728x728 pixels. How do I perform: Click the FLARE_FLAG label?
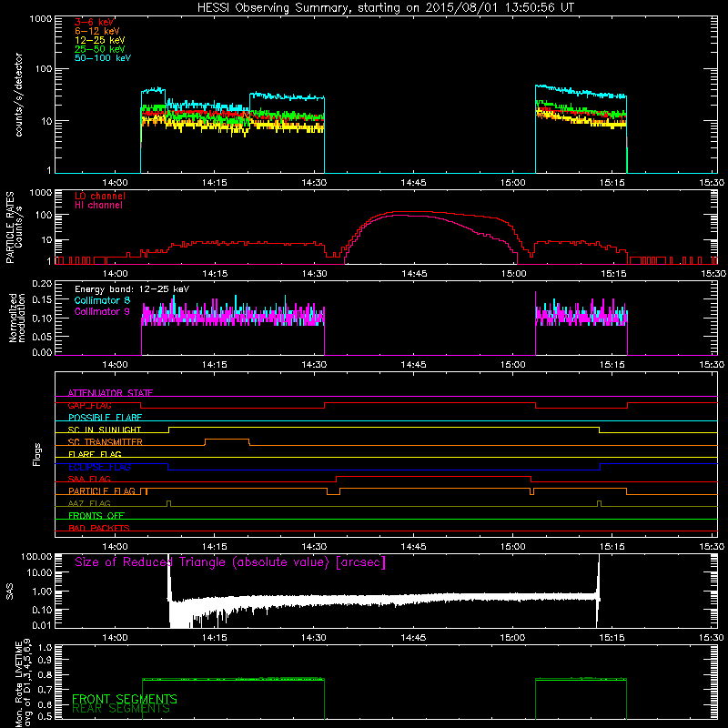[x=95, y=454]
